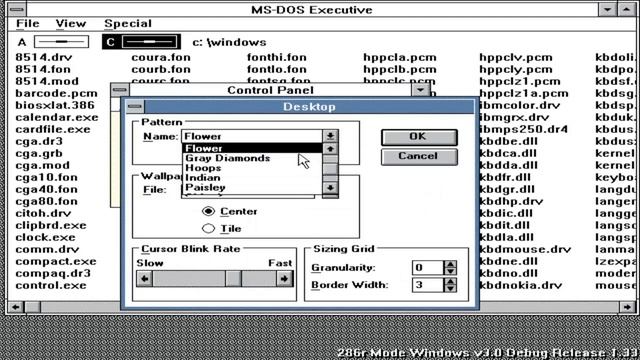Click the Pattern Name combo field
Image resolution: width=640 pixels, height=360 pixels.
tap(252, 136)
